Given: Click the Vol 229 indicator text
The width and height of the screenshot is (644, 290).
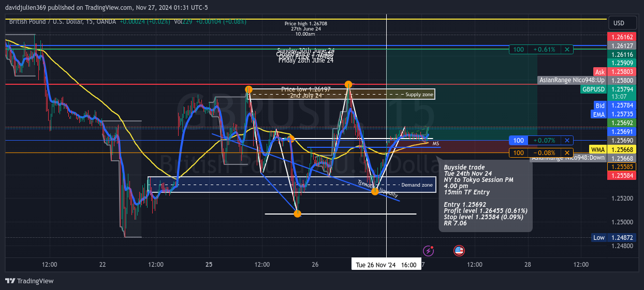Looking at the screenshot, I should pyautogui.click(x=183, y=22).
